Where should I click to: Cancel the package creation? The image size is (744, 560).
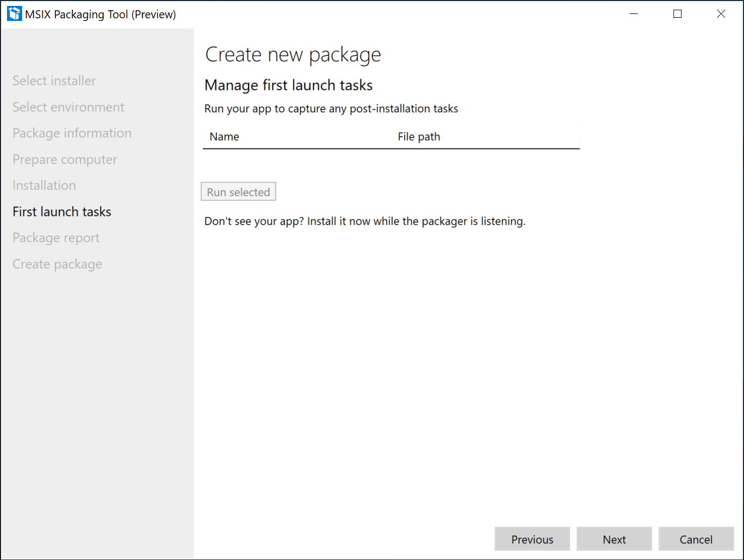click(x=696, y=539)
